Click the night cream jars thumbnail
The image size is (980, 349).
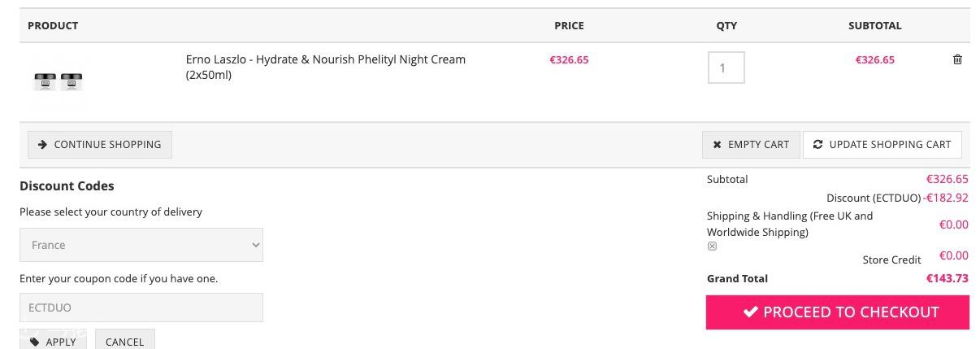[59, 81]
